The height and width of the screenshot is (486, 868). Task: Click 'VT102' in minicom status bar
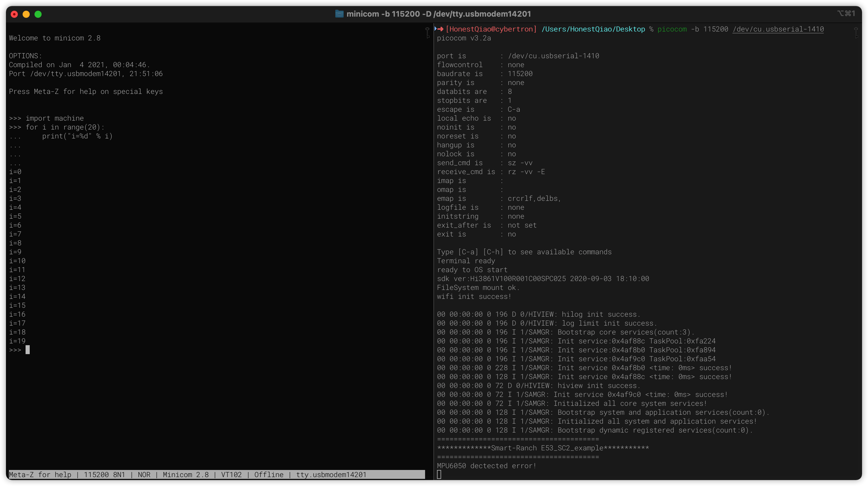(x=232, y=475)
